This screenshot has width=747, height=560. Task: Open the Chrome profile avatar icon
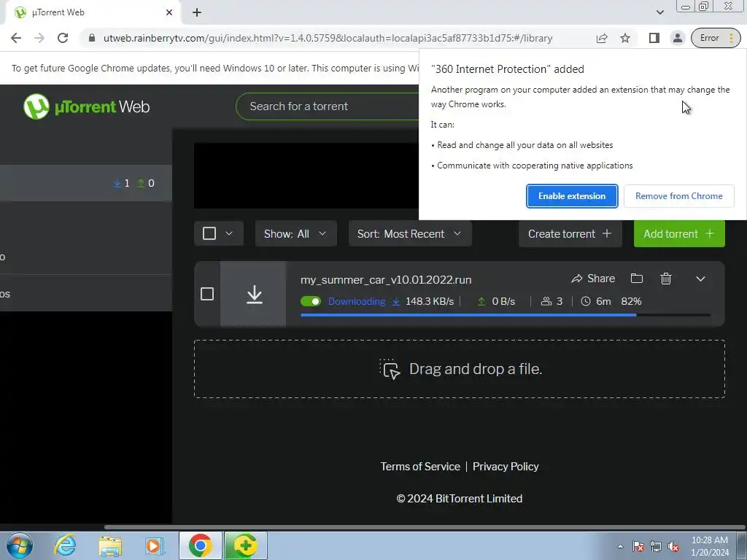(677, 38)
